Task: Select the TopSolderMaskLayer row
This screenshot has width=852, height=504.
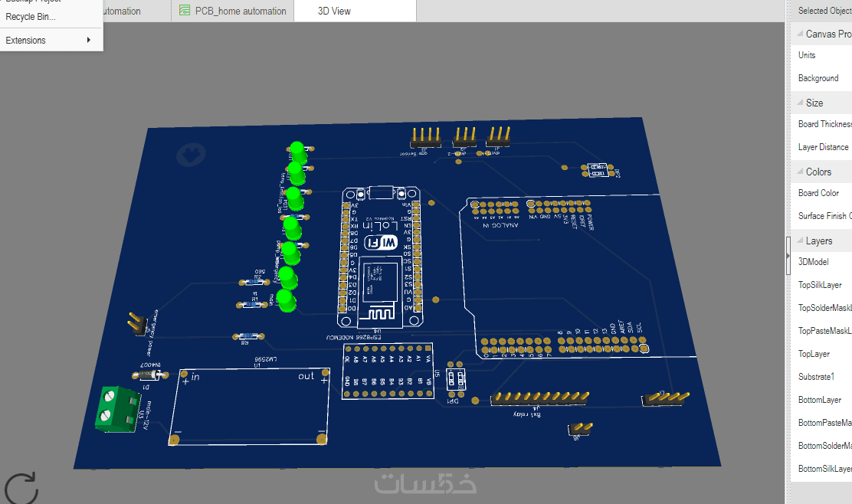Action: tap(821, 308)
